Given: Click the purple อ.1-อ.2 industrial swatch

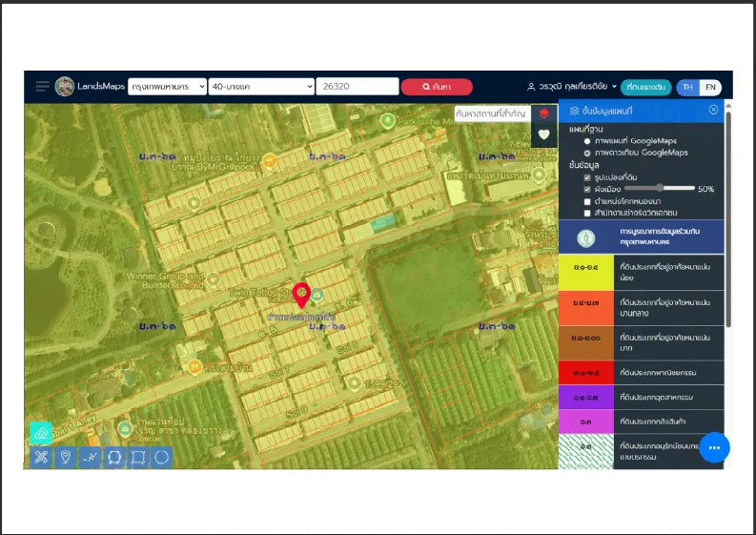Looking at the screenshot, I should click(586, 397).
